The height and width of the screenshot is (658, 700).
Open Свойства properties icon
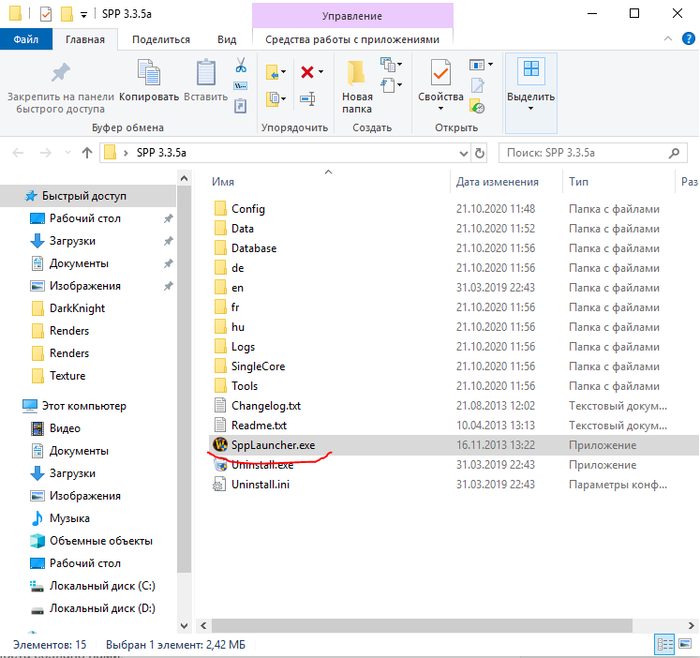point(440,72)
